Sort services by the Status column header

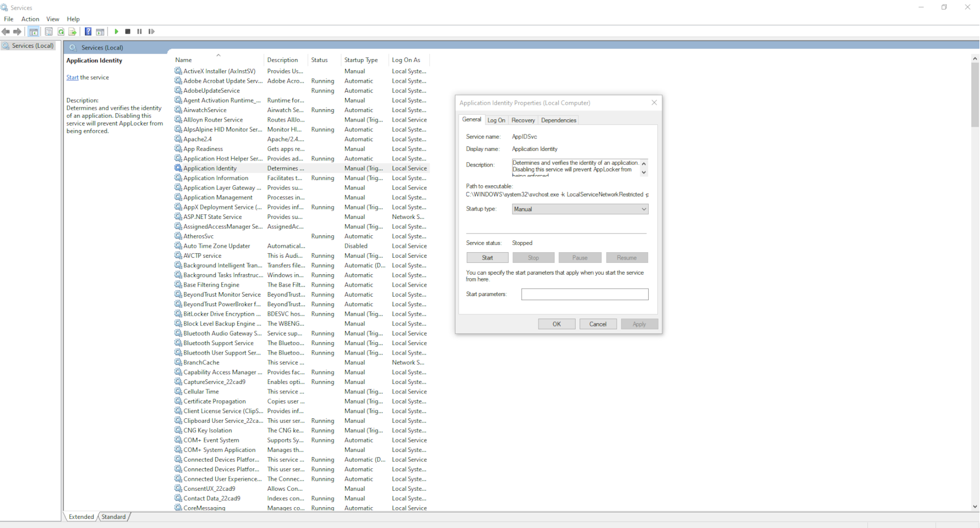[x=319, y=60]
